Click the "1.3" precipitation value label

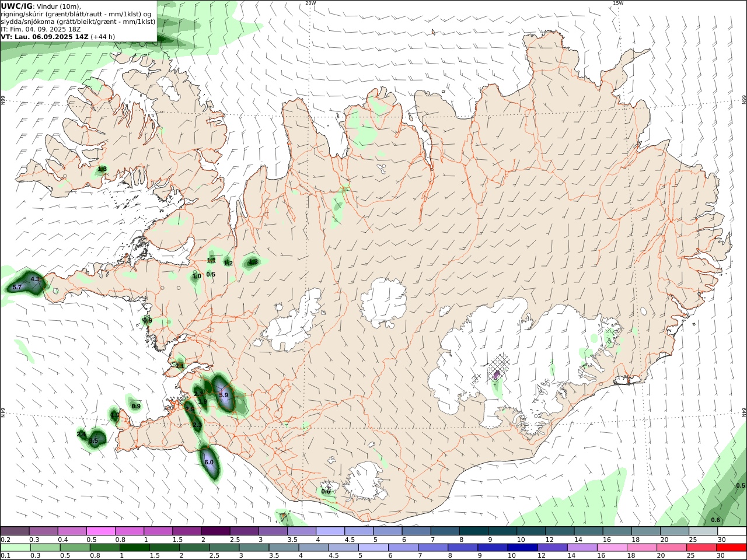(x=253, y=262)
